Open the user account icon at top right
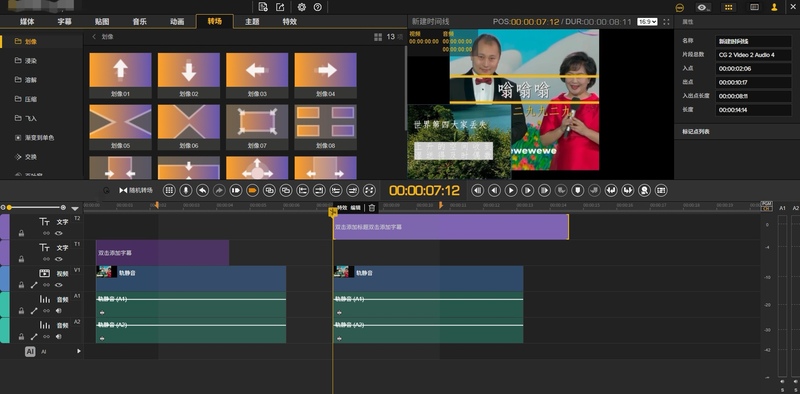800x394 pixels. (774, 7)
